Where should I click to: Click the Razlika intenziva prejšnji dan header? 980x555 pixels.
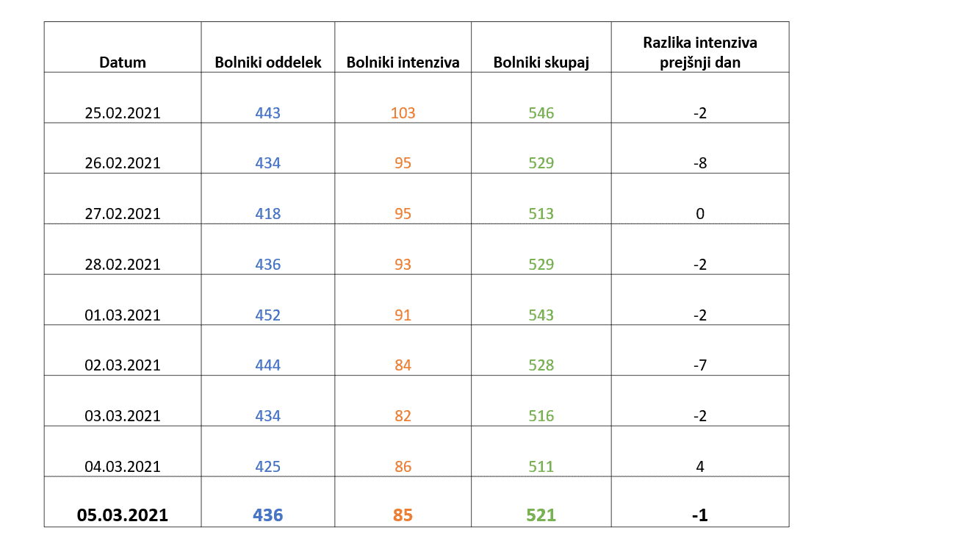point(700,52)
